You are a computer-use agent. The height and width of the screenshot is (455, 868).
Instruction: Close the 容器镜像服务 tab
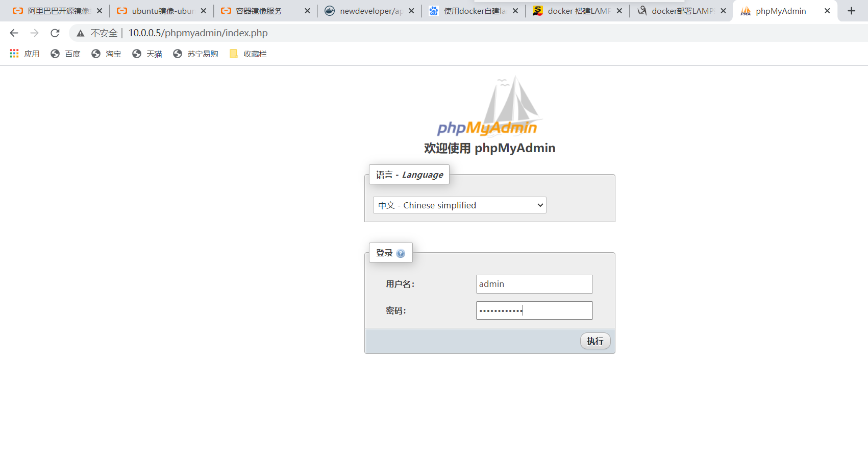(x=308, y=11)
